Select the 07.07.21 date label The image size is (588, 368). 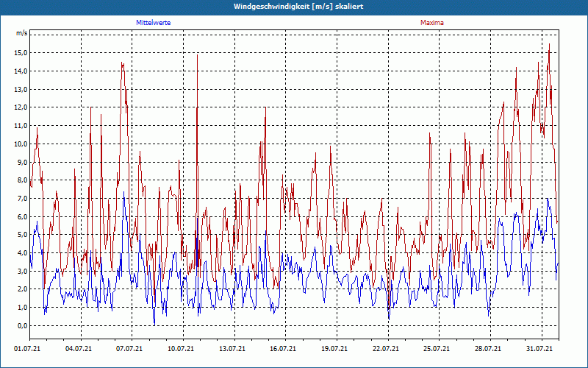pyautogui.click(x=129, y=349)
